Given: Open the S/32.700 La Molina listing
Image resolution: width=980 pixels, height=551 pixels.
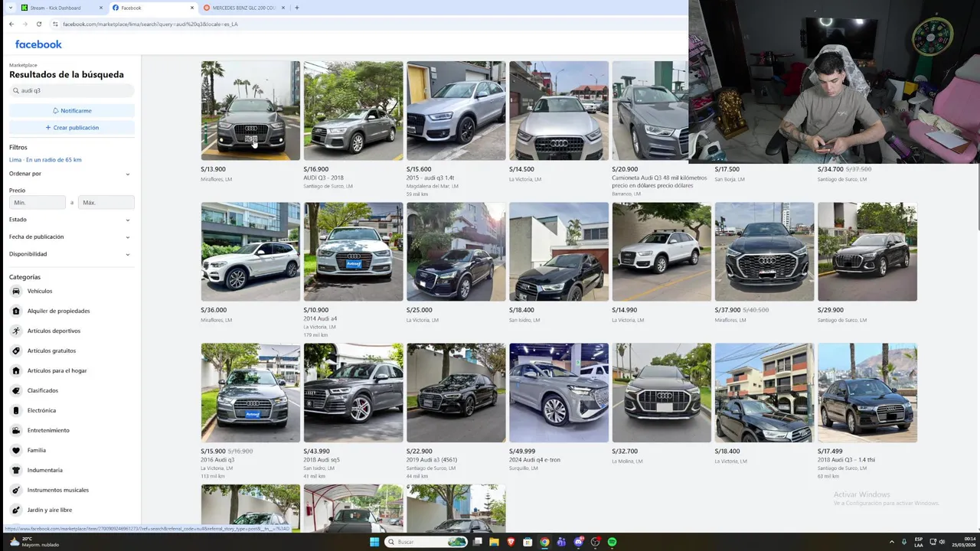Looking at the screenshot, I should point(661,393).
